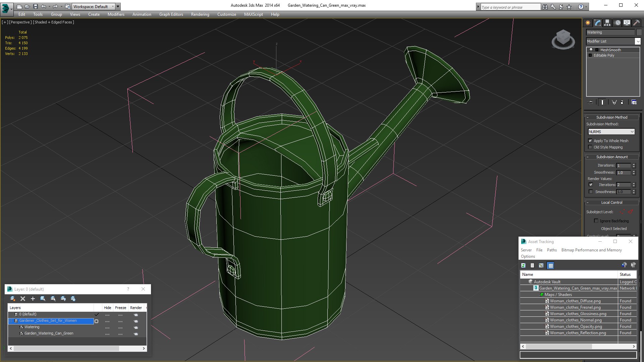
Task: Select Woman_clothes_Normal.png asset row
Action: pos(576,320)
